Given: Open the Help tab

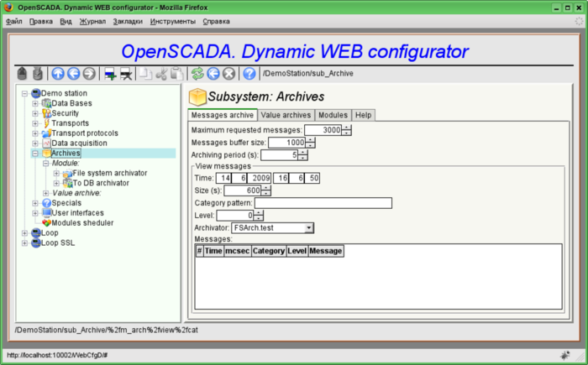Looking at the screenshot, I should (x=363, y=115).
